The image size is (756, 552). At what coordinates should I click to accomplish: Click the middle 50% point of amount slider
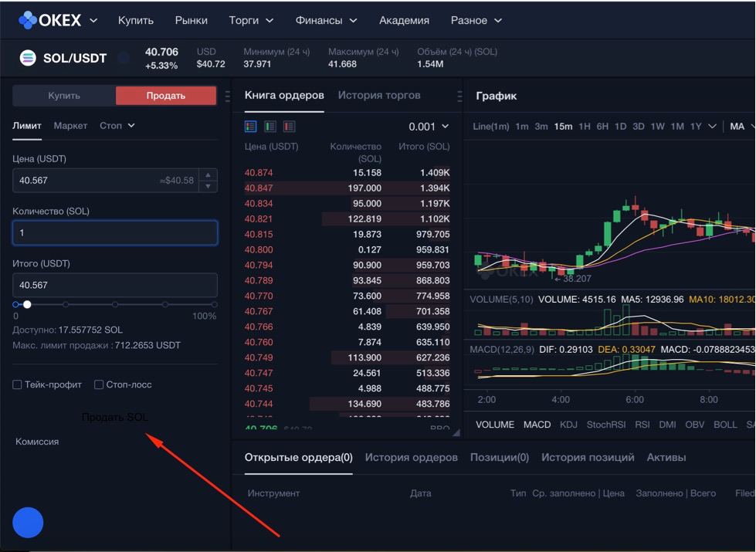pos(115,304)
